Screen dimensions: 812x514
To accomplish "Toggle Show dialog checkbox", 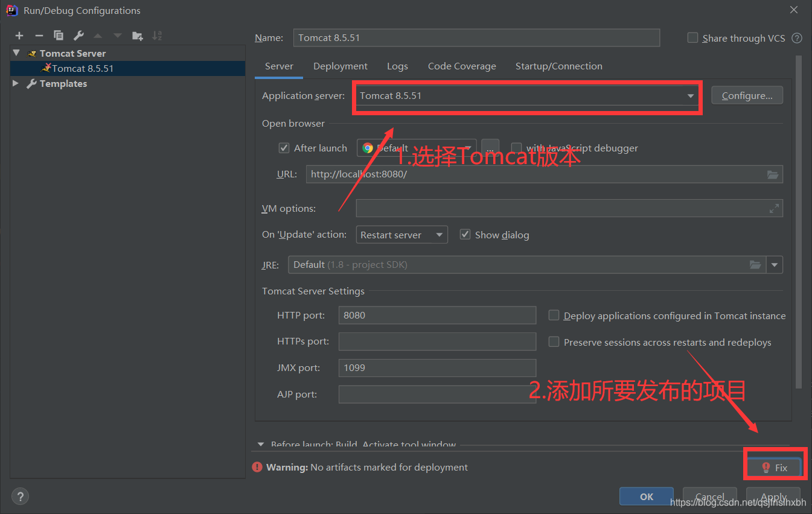I will (x=465, y=234).
